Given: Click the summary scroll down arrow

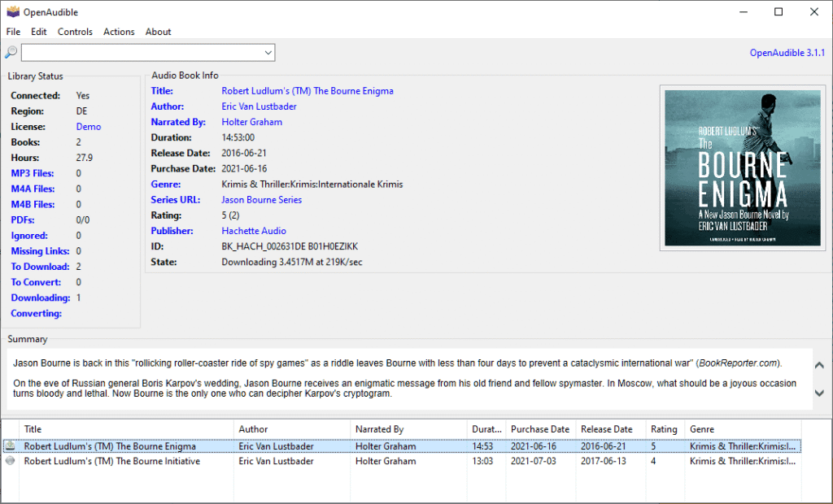Looking at the screenshot, I should (x=819, y=393).
